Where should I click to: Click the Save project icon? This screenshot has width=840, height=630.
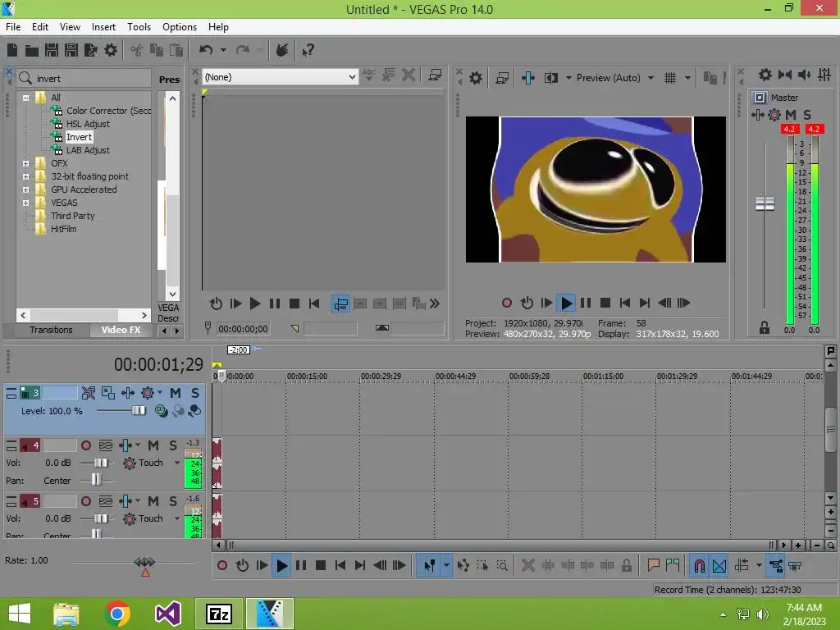52,50
